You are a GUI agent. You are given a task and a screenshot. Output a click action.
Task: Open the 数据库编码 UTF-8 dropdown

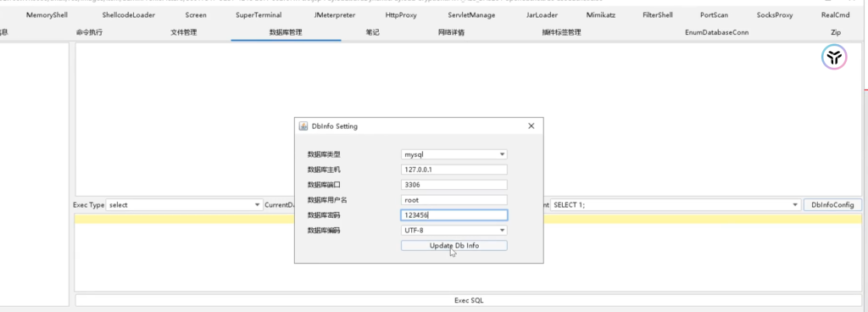[x=454, y=230]
